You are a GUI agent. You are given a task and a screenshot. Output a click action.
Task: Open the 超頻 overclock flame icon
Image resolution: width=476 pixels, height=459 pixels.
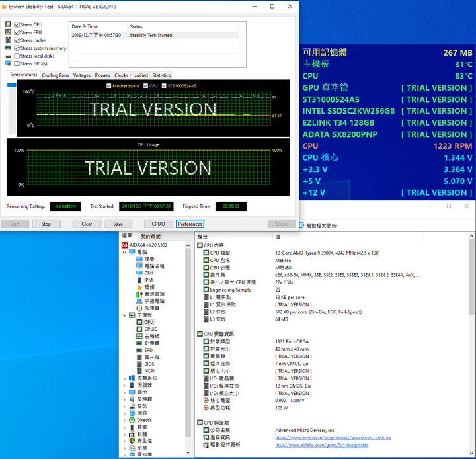click(x=139, y=287)
